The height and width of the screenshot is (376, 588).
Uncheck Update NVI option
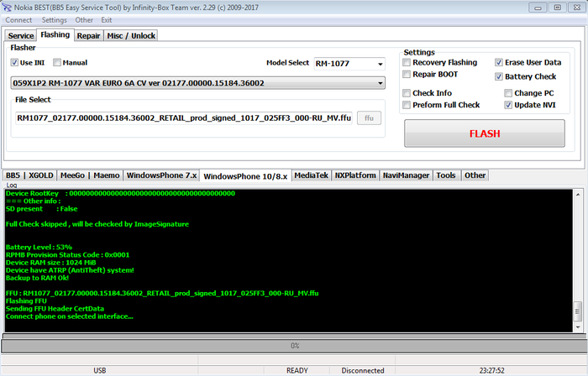[508, 105]
